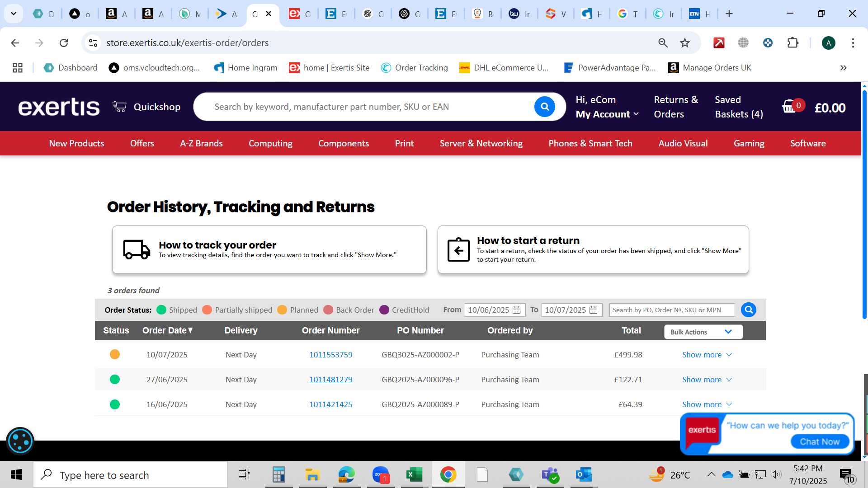Viewport: 868px width, 488px height.
Task: Filter orders by Partially shipped status
Action: (237, 310)
